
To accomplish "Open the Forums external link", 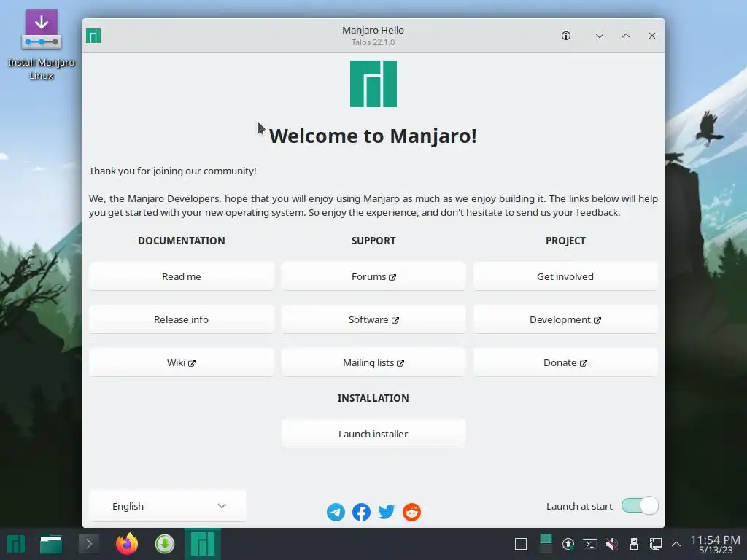I will tap(373, 276).
